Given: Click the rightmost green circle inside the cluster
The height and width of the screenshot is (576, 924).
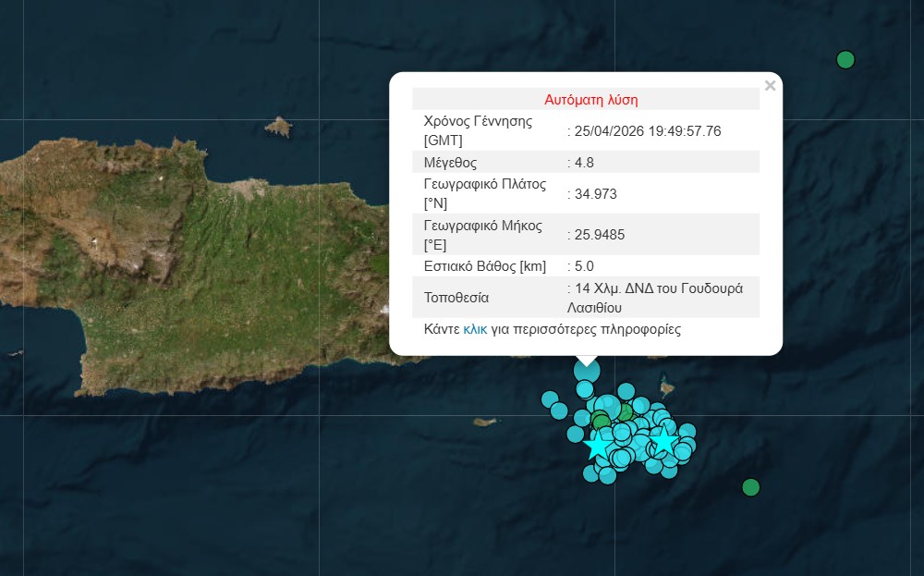Looking at the screenshot, I should pyautogui.click(x=626, y=412).
